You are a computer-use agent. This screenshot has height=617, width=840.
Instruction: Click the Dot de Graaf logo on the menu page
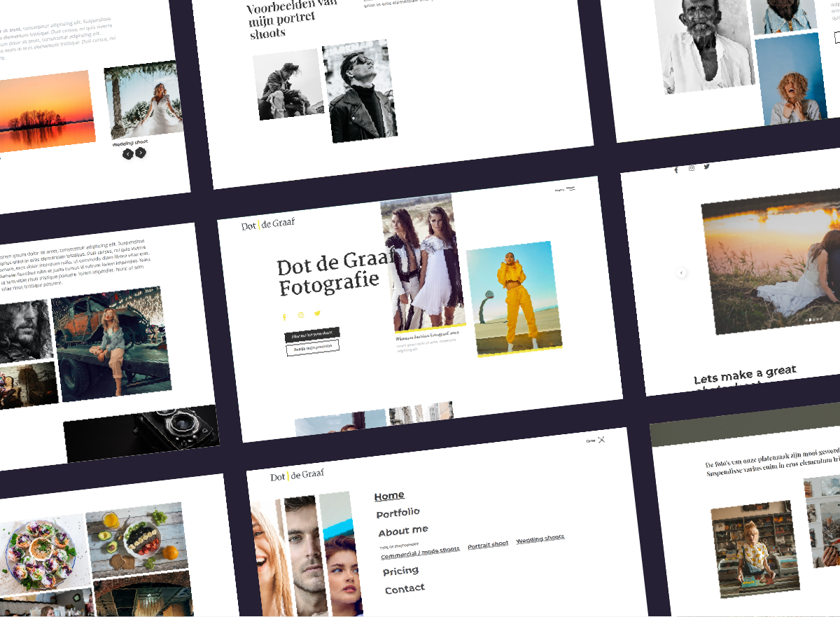click(297, 476)
